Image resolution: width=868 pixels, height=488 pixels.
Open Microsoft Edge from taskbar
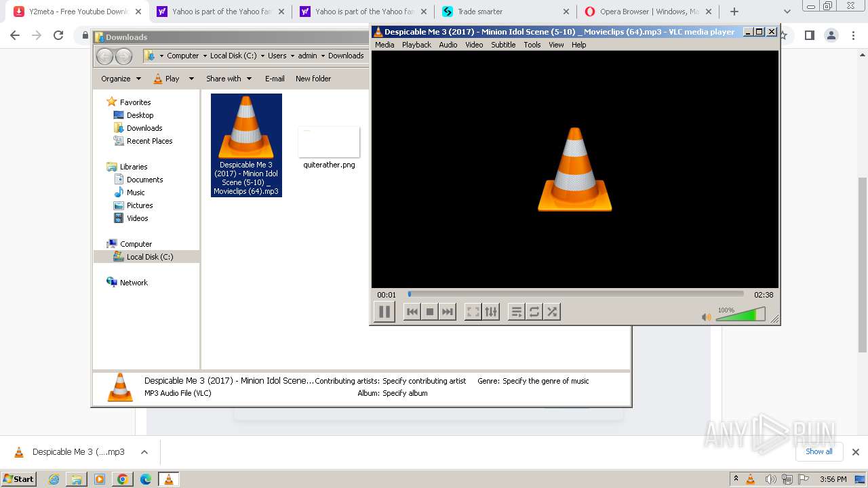point(146,479)
